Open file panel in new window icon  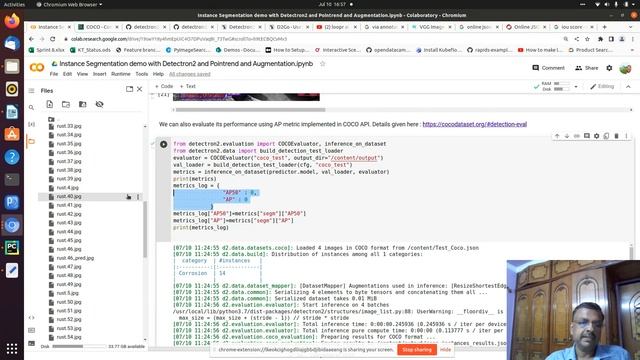point(129,89)
